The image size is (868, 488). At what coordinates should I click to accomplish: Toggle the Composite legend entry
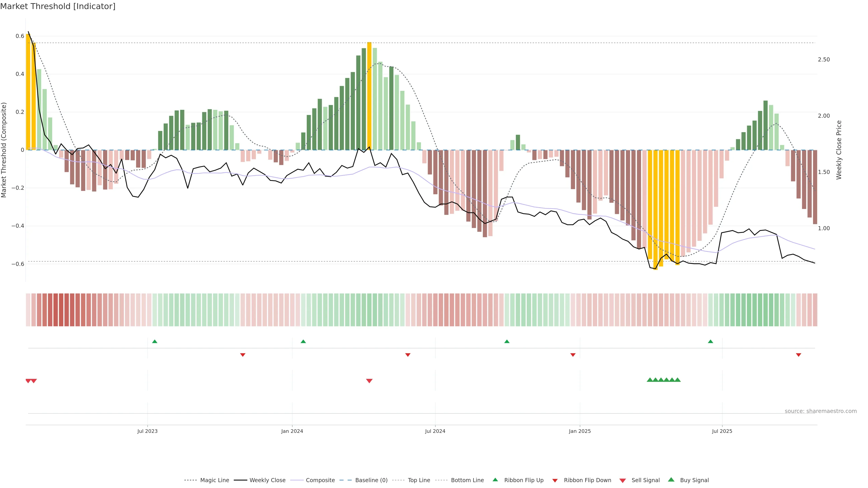320,480
